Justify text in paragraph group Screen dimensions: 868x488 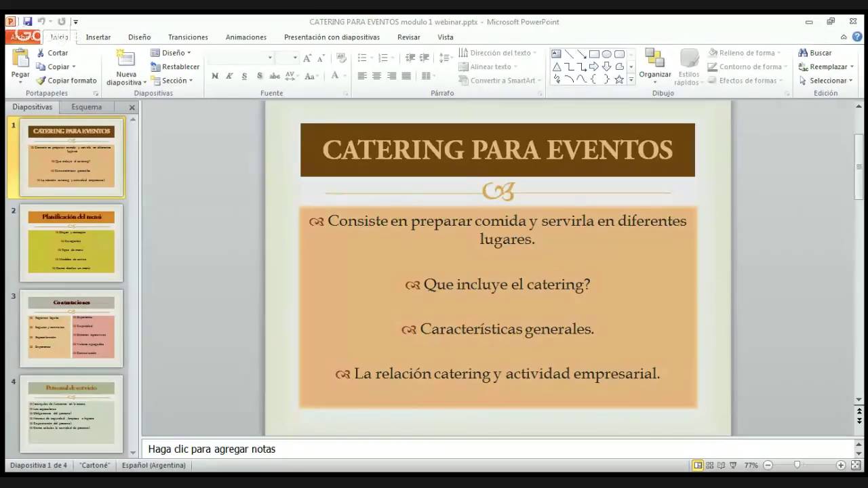[x=407, y=76]
